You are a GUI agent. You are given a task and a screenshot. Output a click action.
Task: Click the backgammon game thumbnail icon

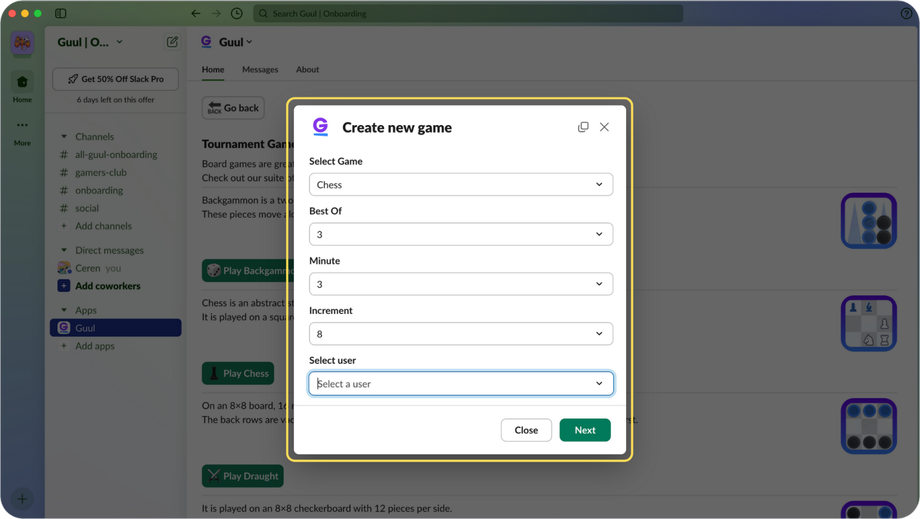(868, 220)
